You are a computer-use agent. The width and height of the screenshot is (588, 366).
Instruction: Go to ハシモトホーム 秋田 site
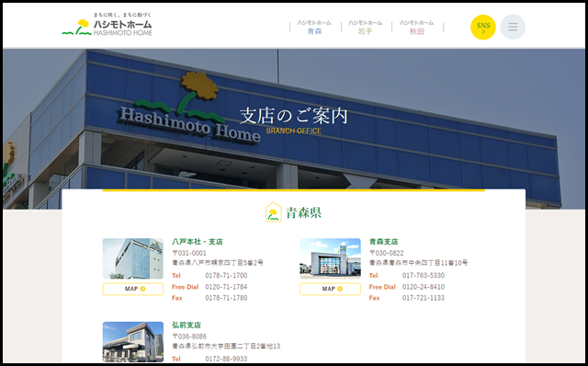416,28
